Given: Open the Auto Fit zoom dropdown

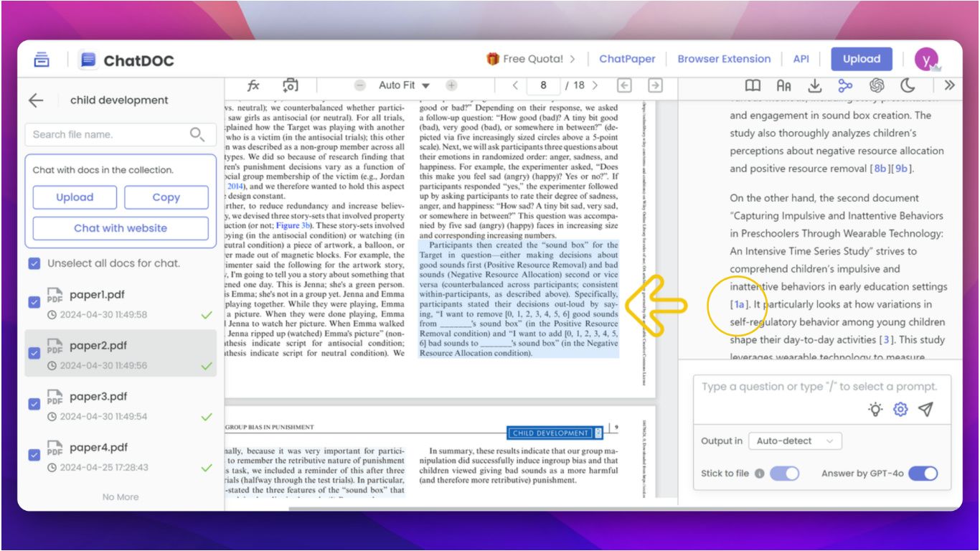Looking at the screenshot, I should tap(405, 85).
